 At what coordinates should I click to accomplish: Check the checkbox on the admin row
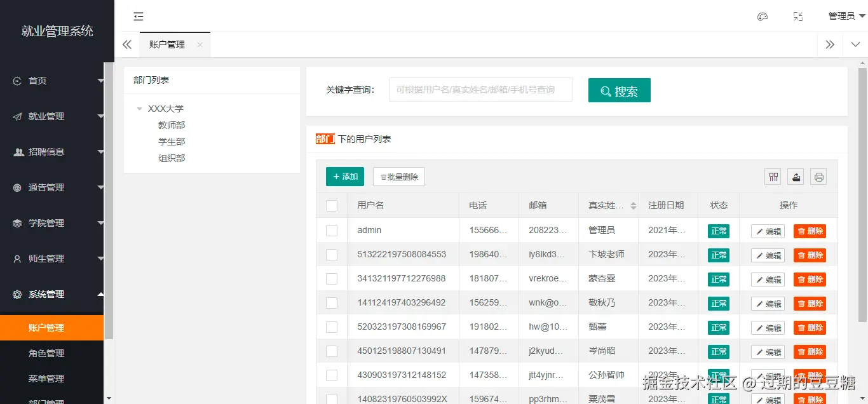pyautogui.click(x=332, y=230)
